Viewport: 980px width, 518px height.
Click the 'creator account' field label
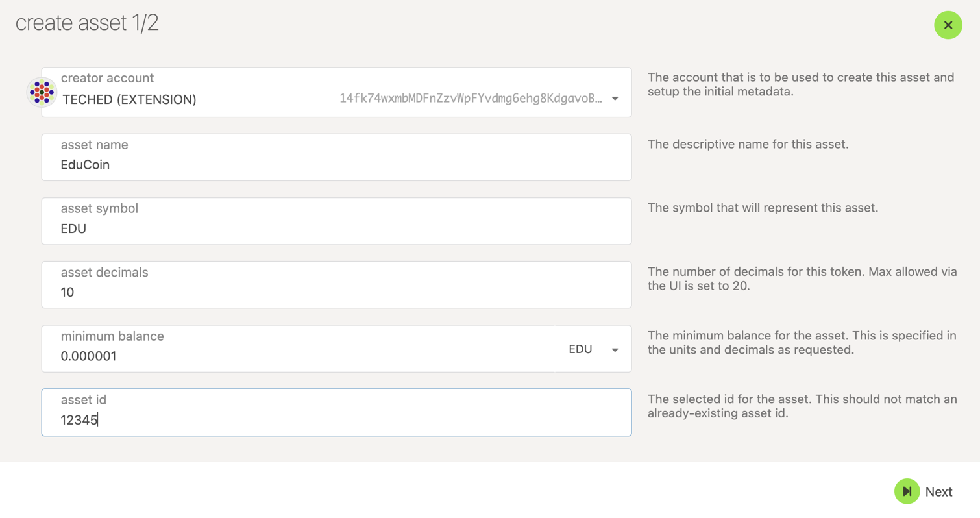point(107,78)
